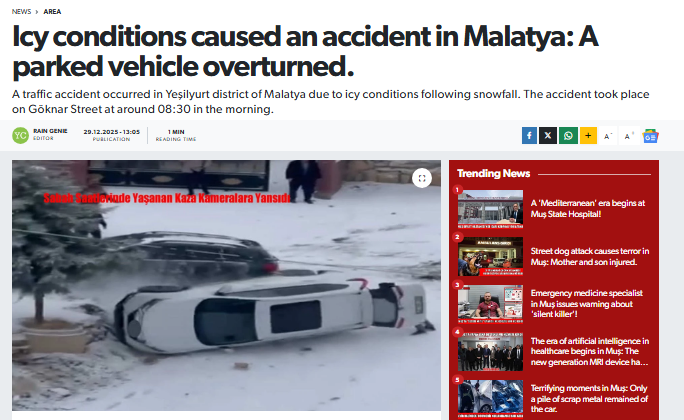Open AREA breadcrumb category
Image resolution: width=684 pixels, height=420 pixels.
(52, 12)
